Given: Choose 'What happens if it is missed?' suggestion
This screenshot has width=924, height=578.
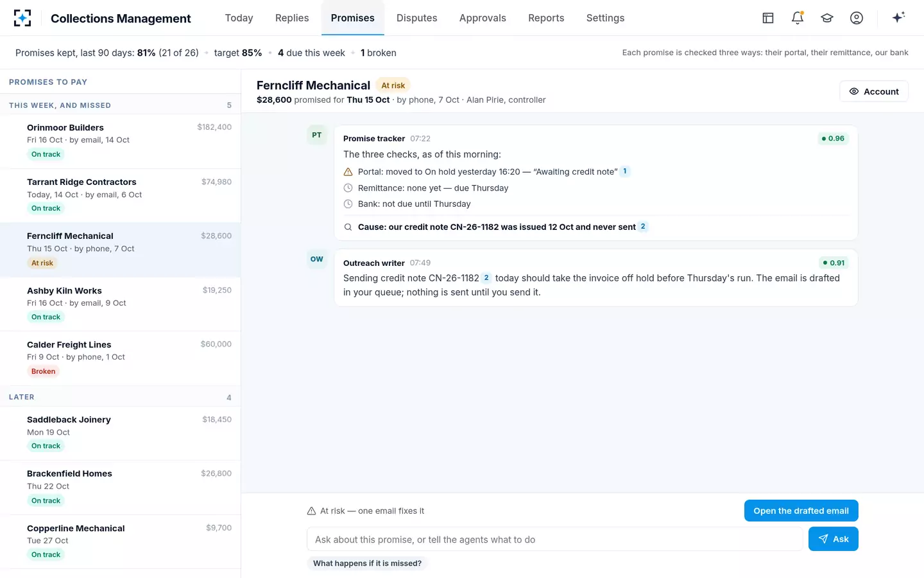Looking at the screenshot, I should click(x=367, y=563).
